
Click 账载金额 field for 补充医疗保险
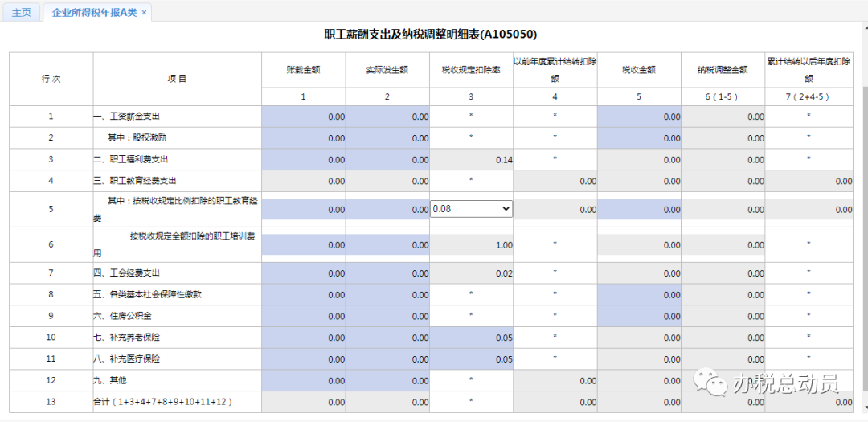(x=303, y=358)
